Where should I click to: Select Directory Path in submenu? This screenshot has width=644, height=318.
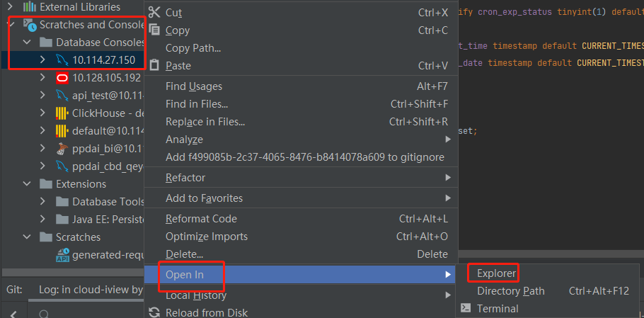[510, 290]
